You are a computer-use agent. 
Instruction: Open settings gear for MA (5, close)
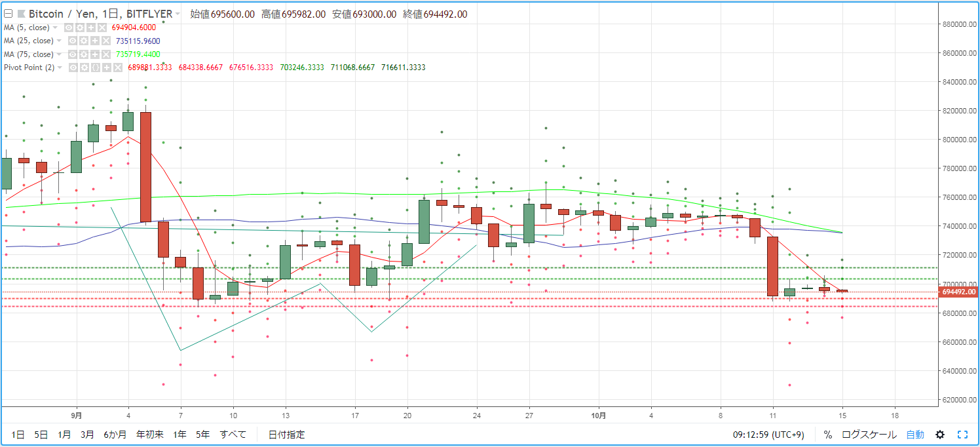(x=80, y=28)
